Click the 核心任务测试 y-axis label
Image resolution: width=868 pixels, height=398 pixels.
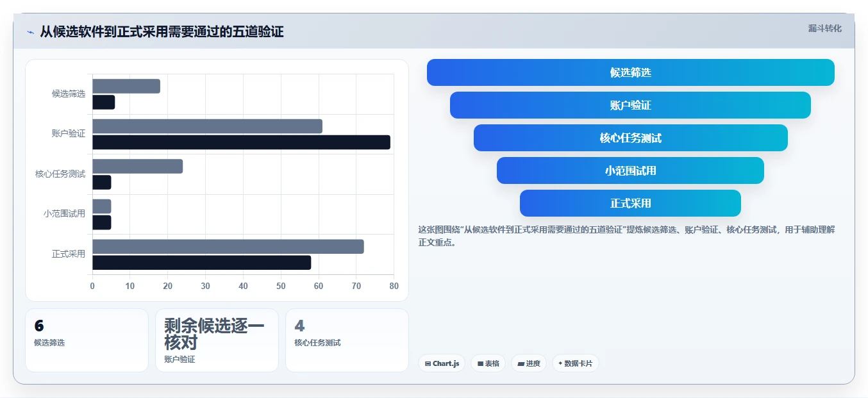point(60,174)
